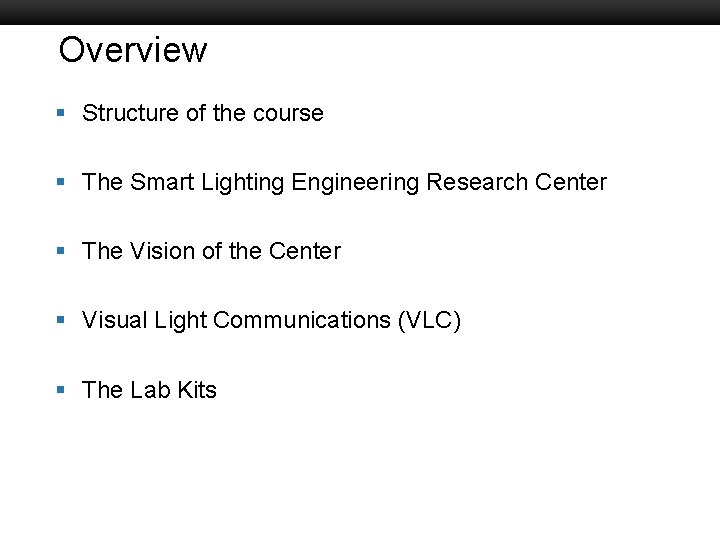Click the bullet marker beside Structure of the course
The image size is (720, 540).
(62, 114)
